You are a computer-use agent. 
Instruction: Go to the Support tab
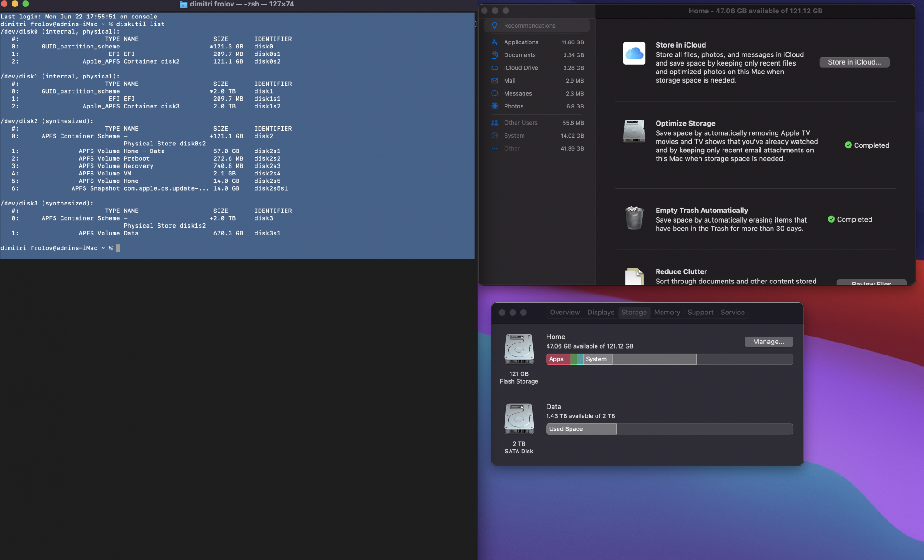coord(700,313)
